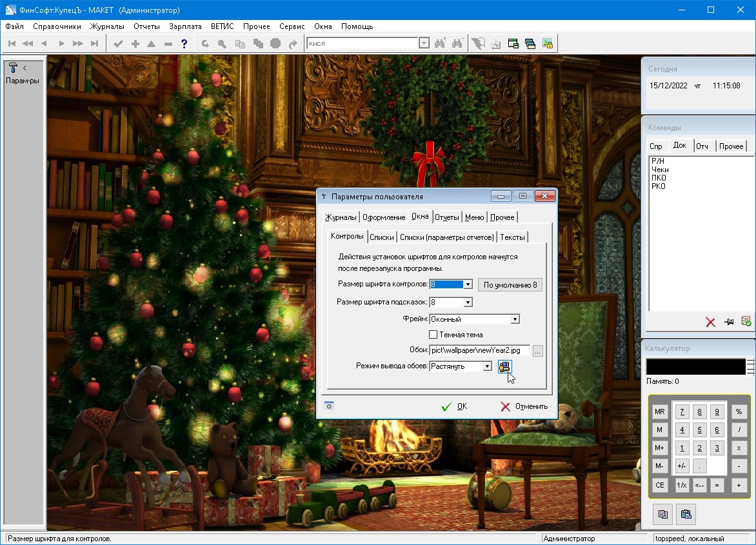This screenshot has height=545, width=756.
Task: Select the Списки sub-tab
Action: click(381, 237)
